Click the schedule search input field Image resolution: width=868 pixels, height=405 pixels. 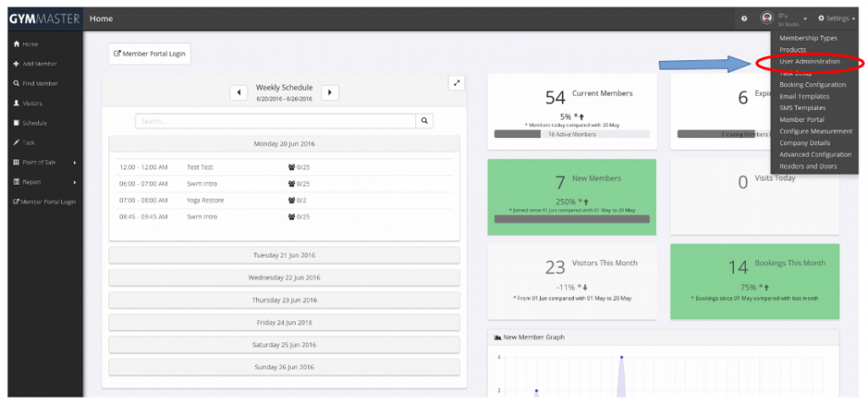tap(275, 121)
